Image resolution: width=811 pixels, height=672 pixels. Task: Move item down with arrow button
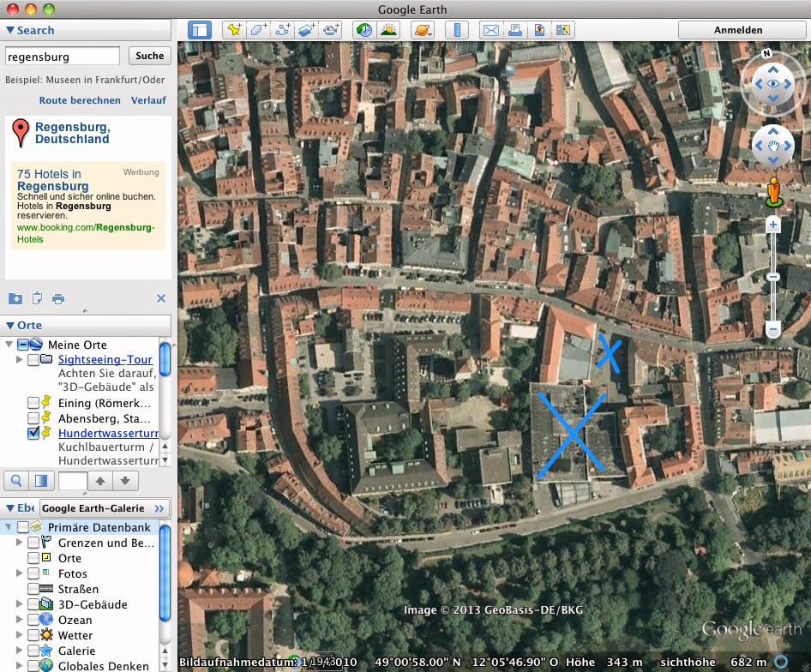[x=125, y=481]
